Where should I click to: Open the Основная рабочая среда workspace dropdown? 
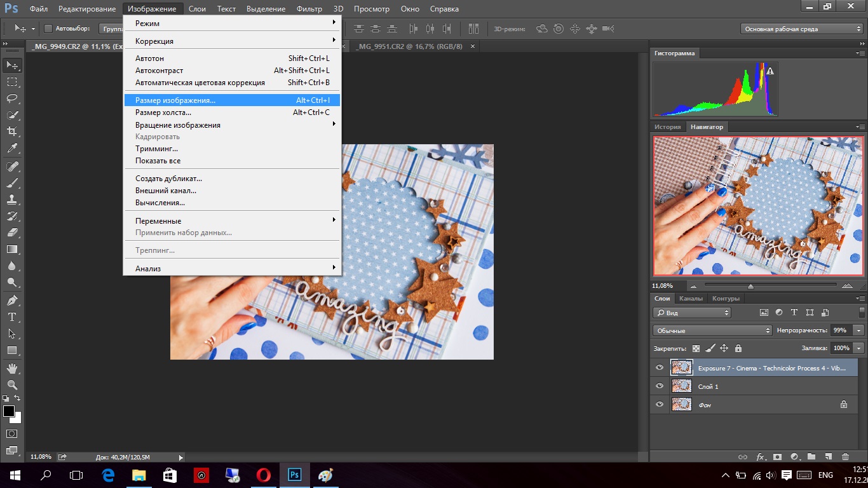(801, 29)
